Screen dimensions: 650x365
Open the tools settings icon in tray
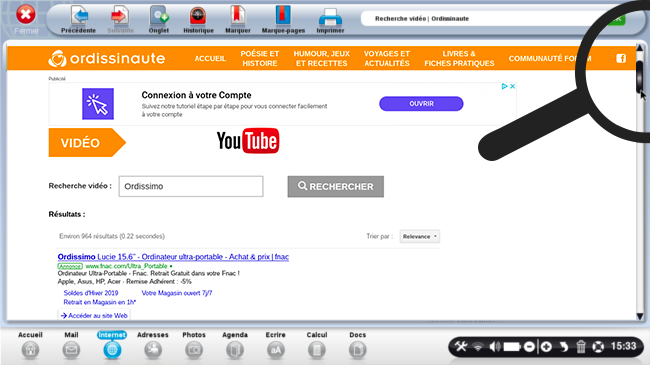461,346
